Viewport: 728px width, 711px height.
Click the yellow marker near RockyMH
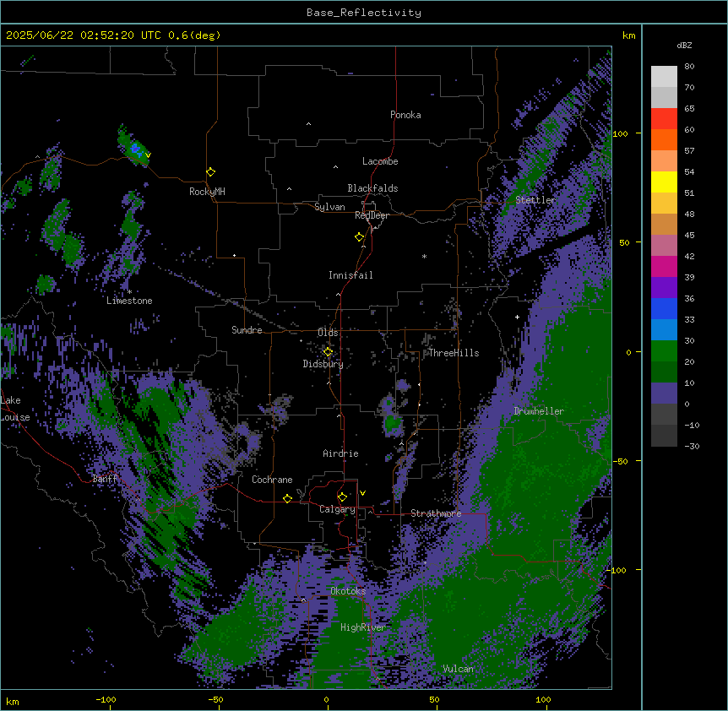211,172
